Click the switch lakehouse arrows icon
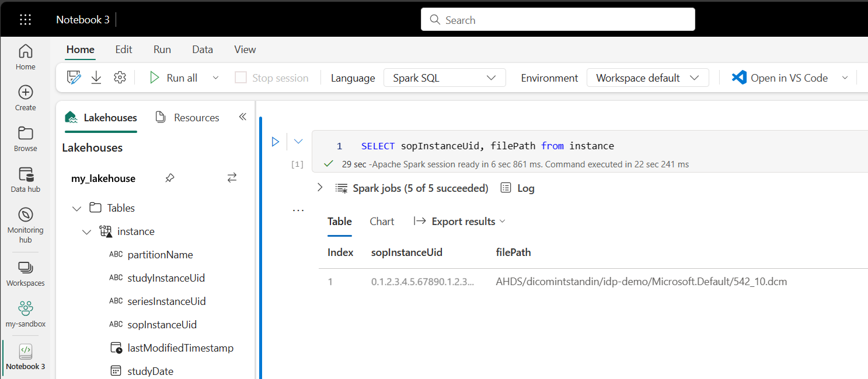This screenshot has width=868, height=379. coord(232,178)
